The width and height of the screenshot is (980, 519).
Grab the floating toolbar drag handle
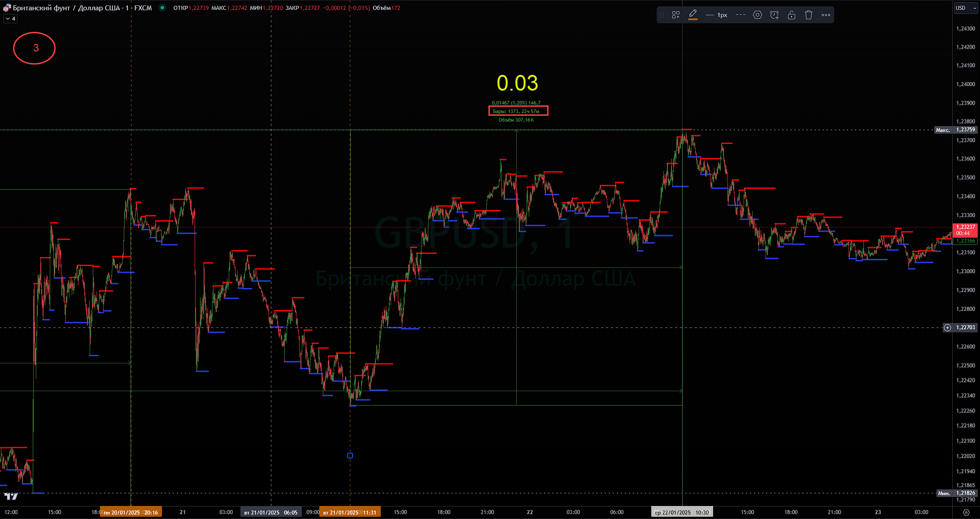point(662,15)
